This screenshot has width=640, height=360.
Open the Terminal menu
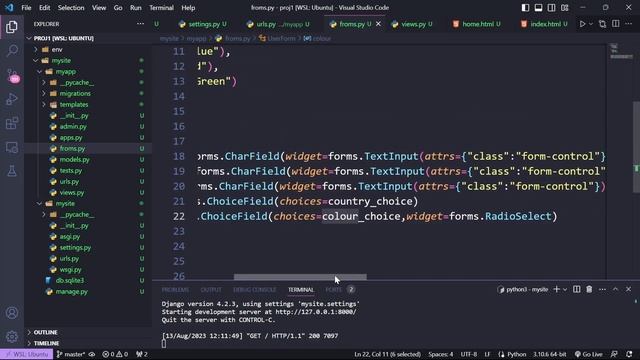coord(161,8)
